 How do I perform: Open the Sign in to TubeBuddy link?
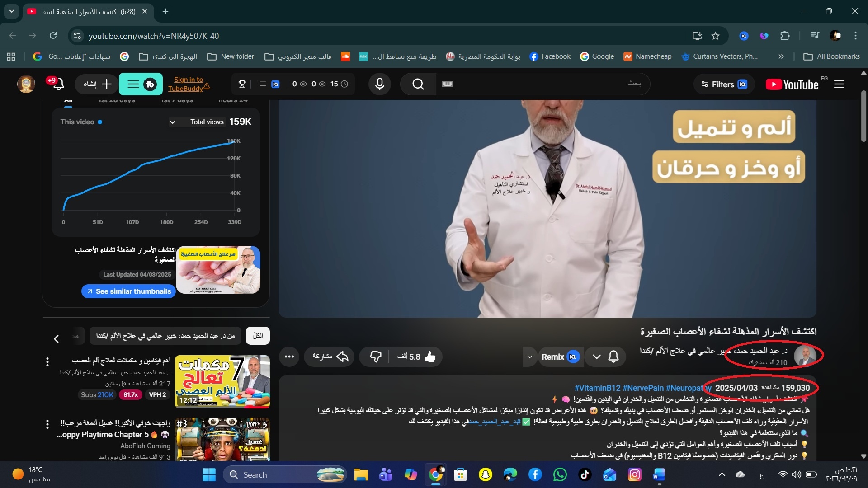(189, 84)
